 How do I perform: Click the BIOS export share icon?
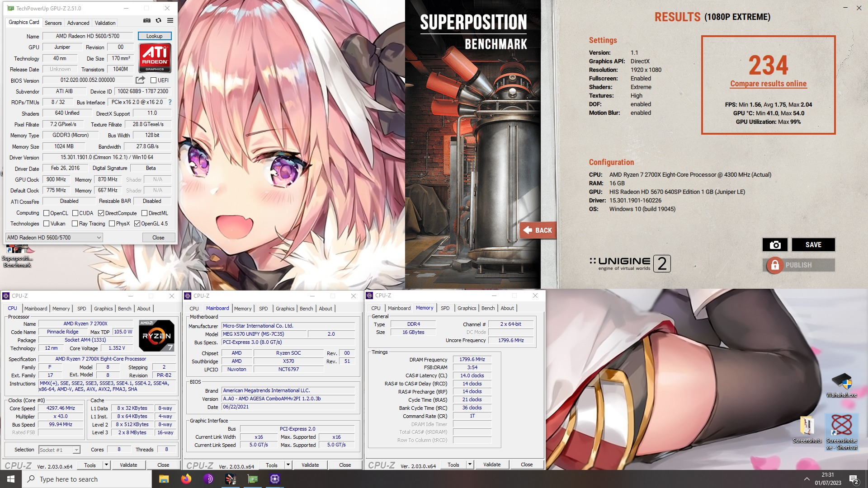coord(141,80)
